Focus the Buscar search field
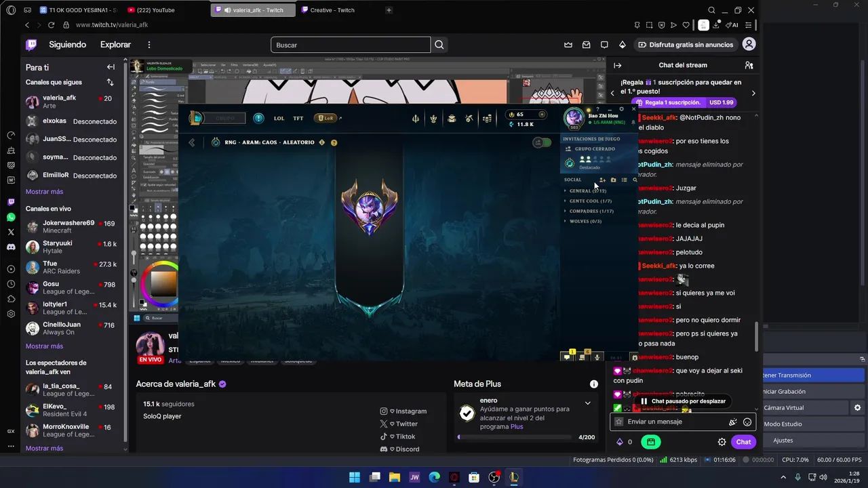868x488 pixels. tap(351, 45)
